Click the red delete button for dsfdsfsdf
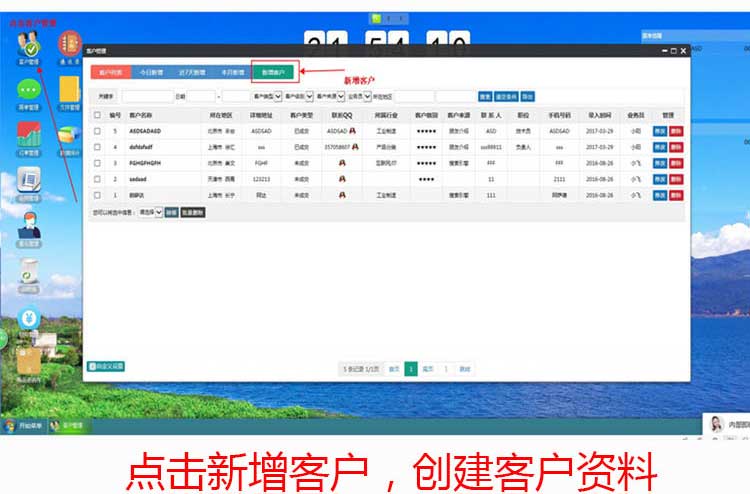 click(676, 147)
